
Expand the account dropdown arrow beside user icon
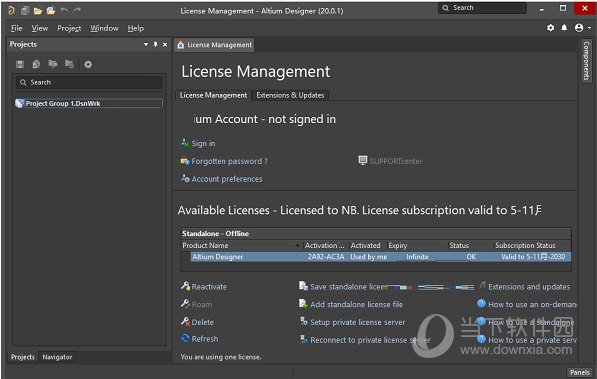[x=589, y=28]
